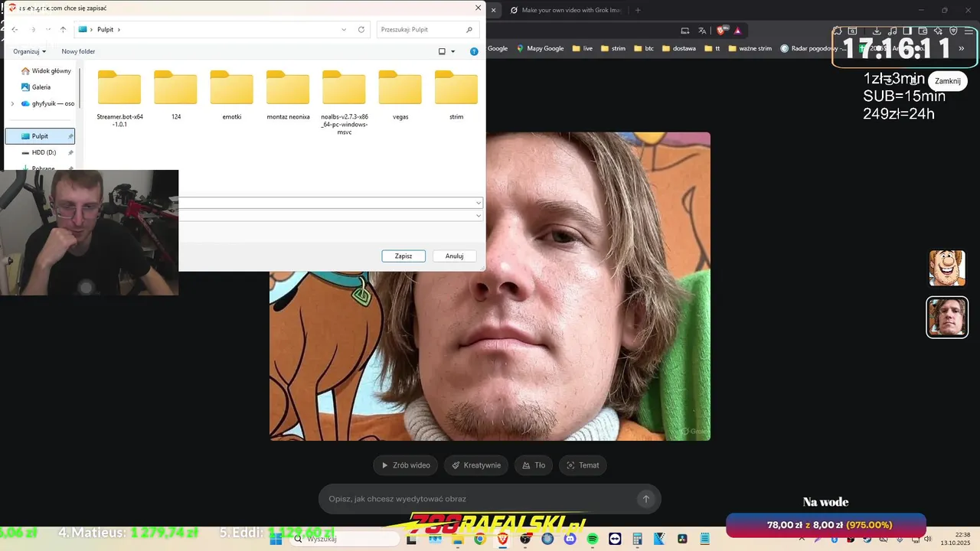
Task: Click the Windows Start button
Action: (276, 539)
